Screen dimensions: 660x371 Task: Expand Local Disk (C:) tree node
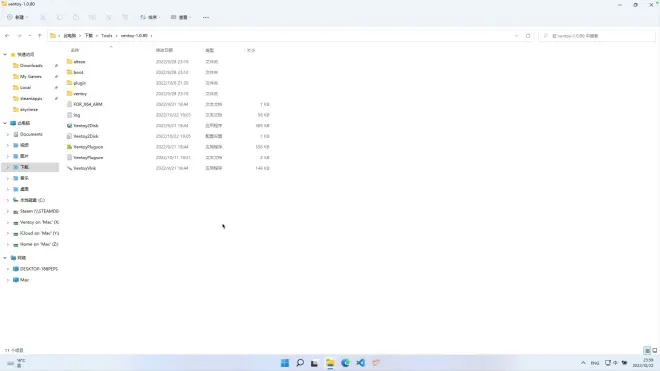click(x=8, y=200)
